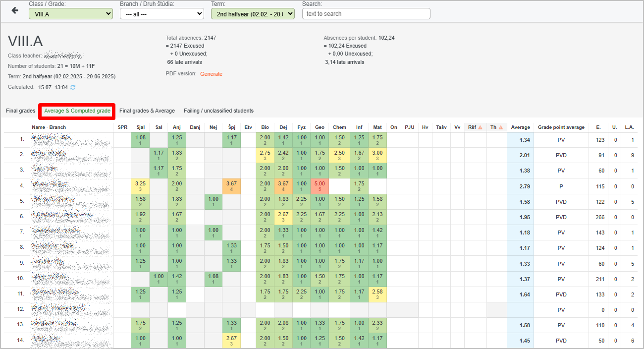Click the red 5.00 Geo grade cell
This screenshot has width=644, height=349.
pyautogui.click(x=320, y=186)
